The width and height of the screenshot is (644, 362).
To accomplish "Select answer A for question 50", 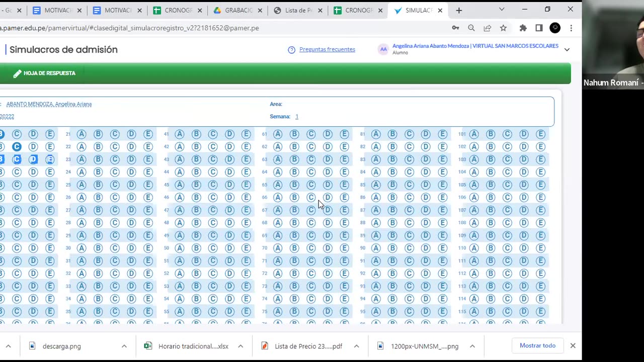I will [180, 248].
